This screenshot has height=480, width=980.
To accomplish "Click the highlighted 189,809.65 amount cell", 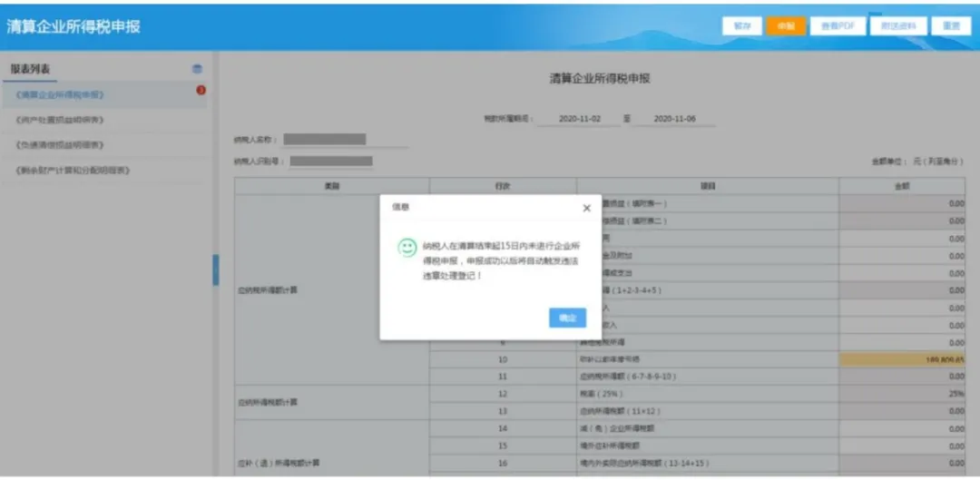I will click(902, 359).
